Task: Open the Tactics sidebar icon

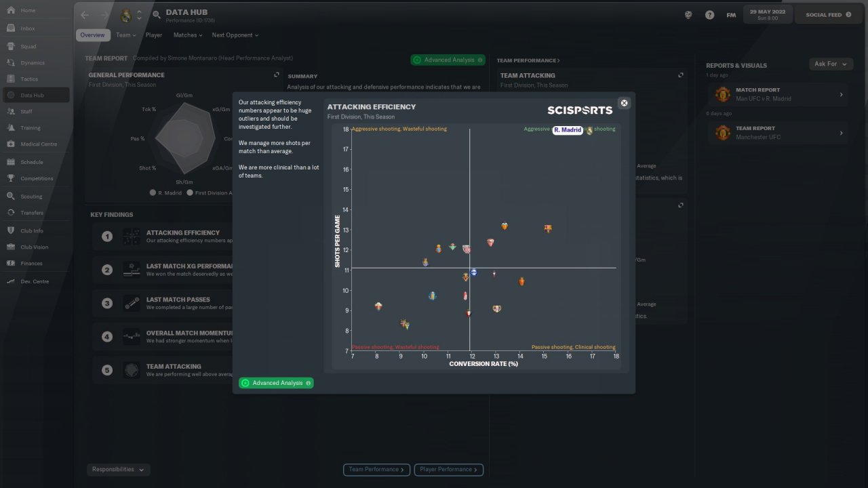Action: click(11, 79)
